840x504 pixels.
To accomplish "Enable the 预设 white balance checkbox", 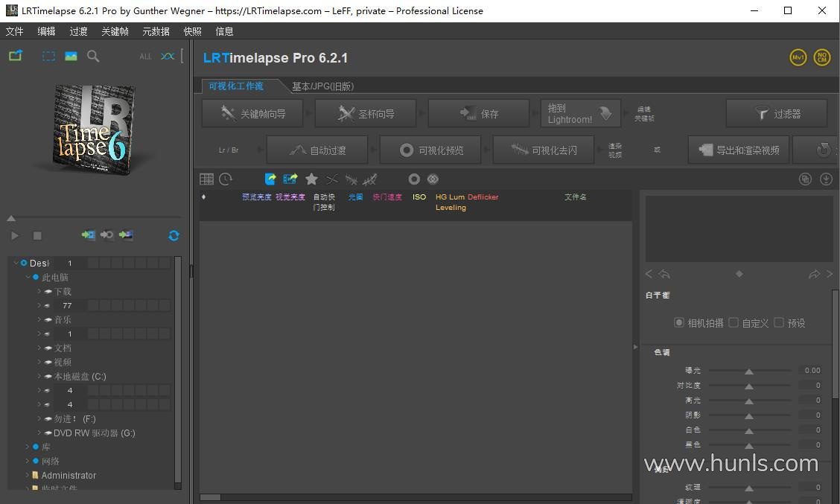I will pyautogui.click(x=779, y=322).
